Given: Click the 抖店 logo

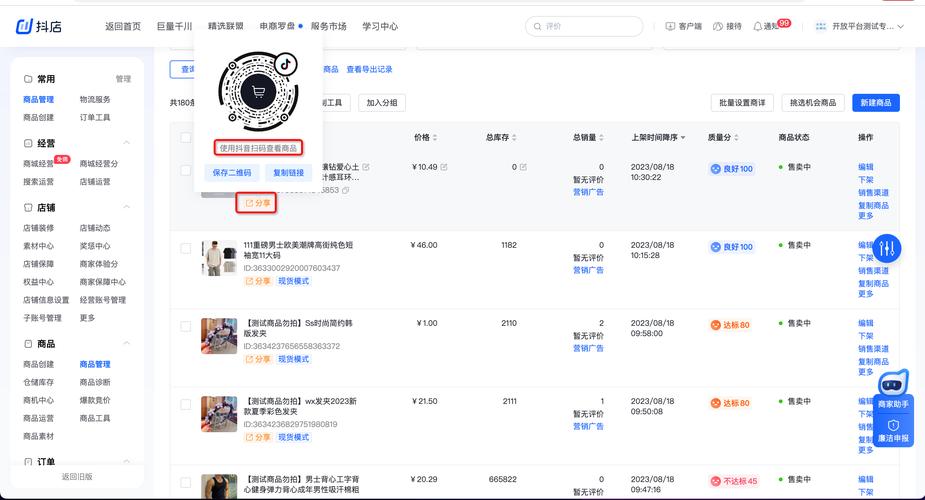Looking at the screenshot, I should [x=38, y=26].
